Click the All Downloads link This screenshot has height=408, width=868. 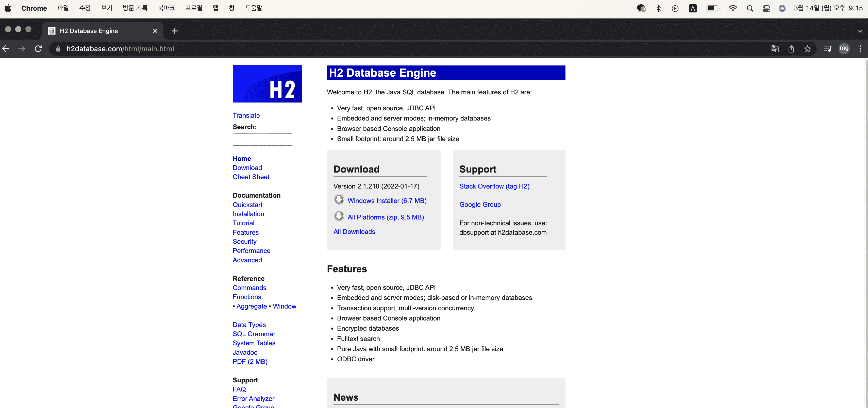coord(354,232)
